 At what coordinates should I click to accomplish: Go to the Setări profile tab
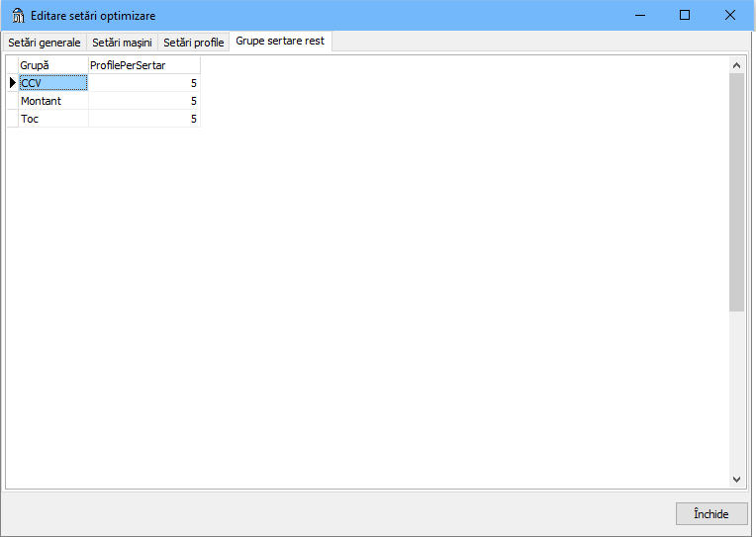coord(194,43)
